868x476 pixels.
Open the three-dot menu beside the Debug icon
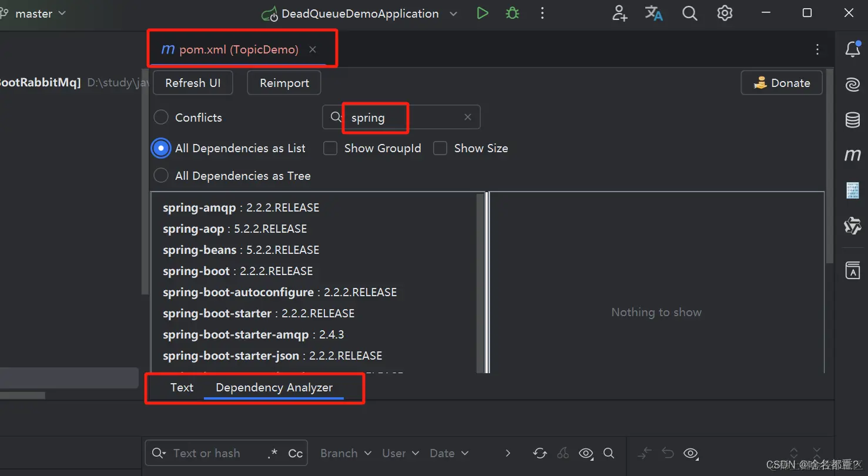click(542, 14)
